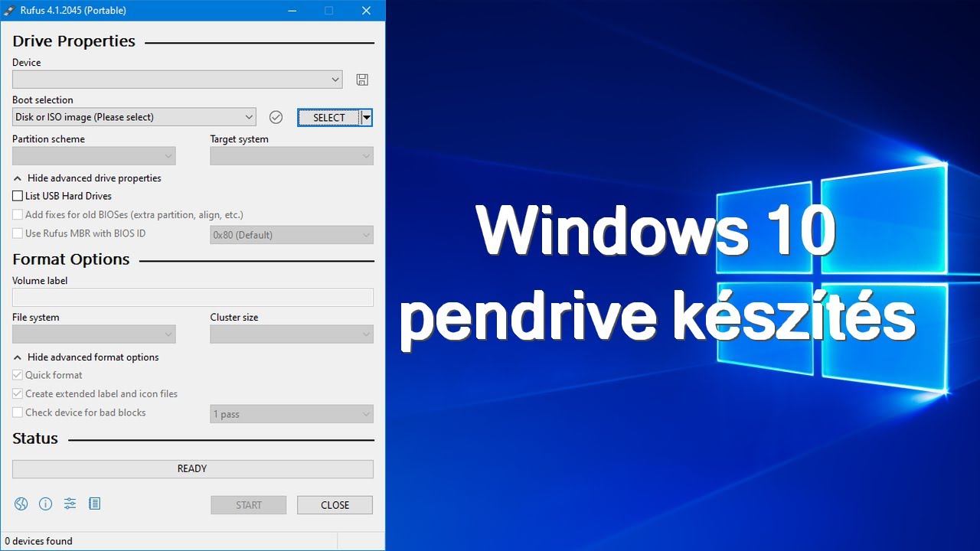
Task: Show the log icon
Action: pos(95,504)
